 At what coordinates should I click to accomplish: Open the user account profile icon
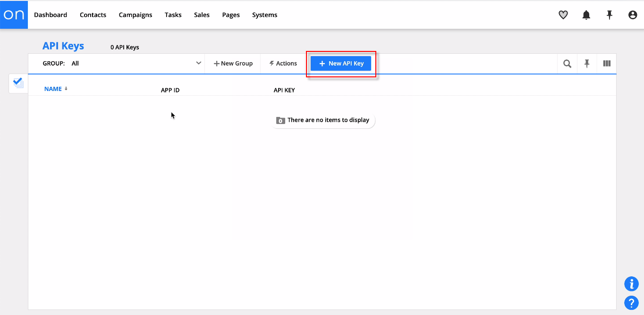633,15
